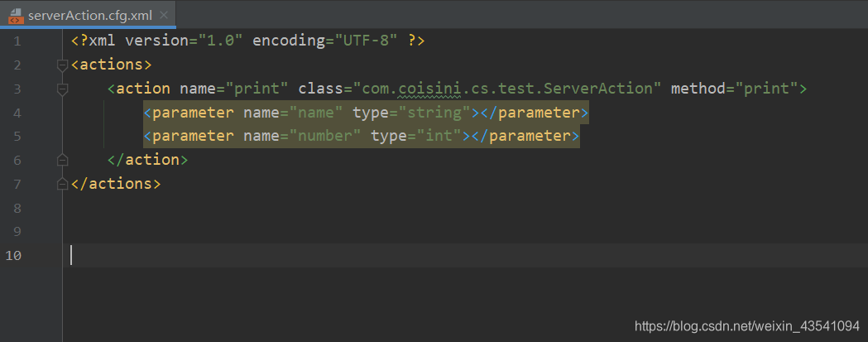
Task: Click the closing </parameter> tag on line 4
Action: (535, 113)
